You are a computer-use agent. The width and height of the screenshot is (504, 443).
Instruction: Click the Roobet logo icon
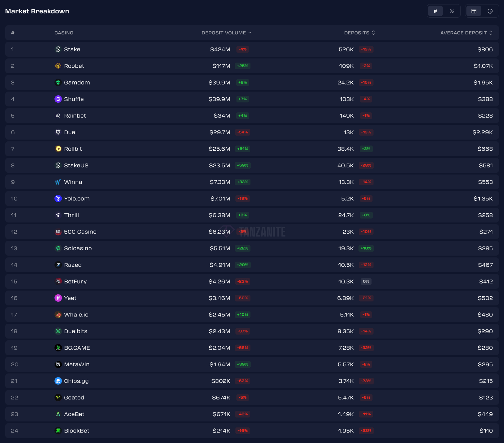coord(58,66)
